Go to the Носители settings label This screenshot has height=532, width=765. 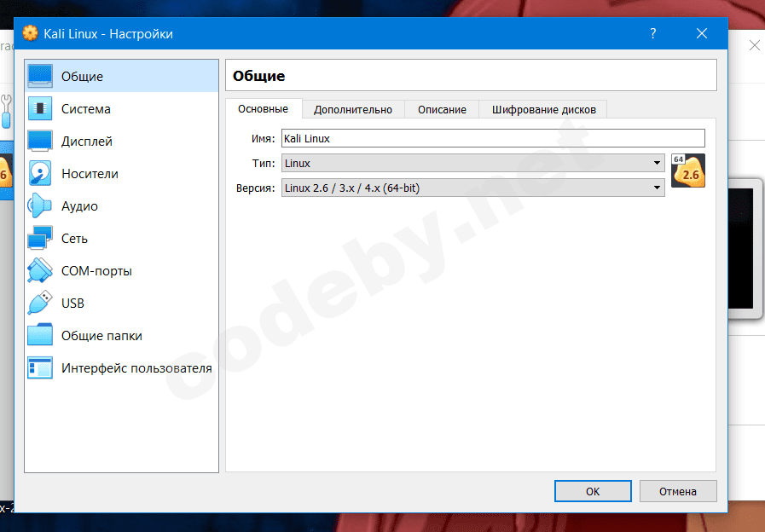click(90, 174)
